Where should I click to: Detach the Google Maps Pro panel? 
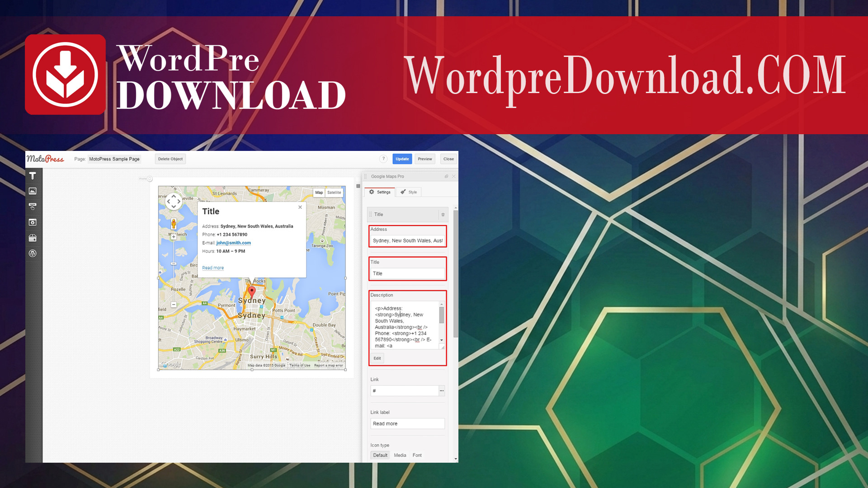446,176
